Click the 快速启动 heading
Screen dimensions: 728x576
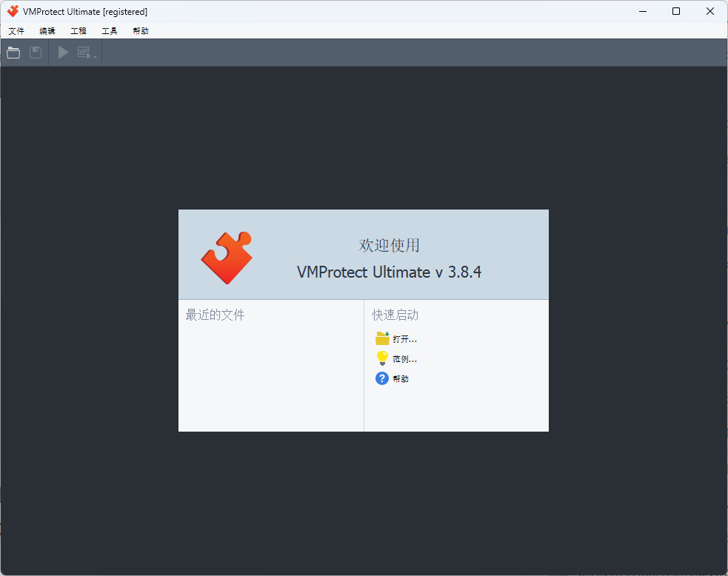pos(395,315)
